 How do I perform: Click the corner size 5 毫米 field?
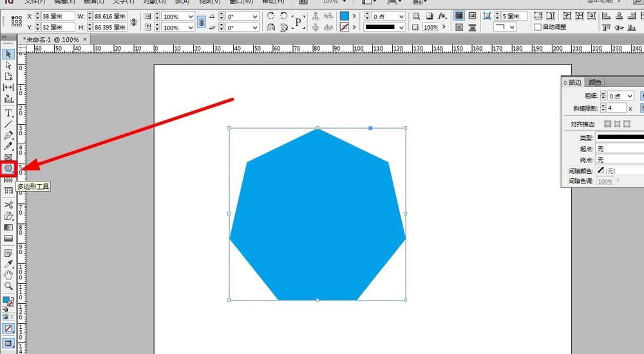click(514, 16)
